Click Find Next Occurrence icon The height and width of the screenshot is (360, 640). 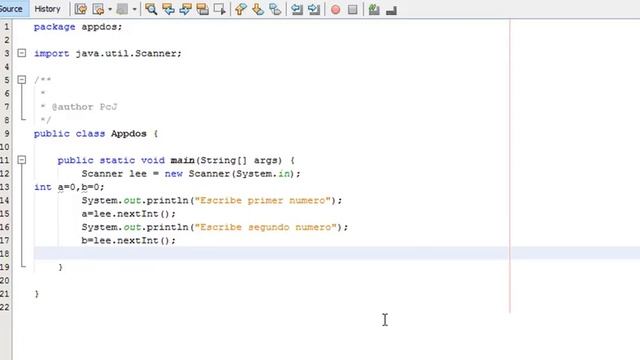coord(185,9)
